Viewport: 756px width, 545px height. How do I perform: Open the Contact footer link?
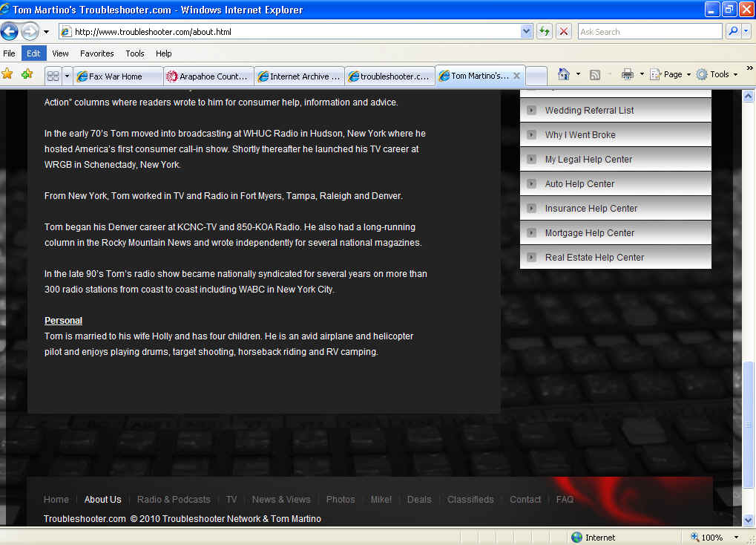525,500
